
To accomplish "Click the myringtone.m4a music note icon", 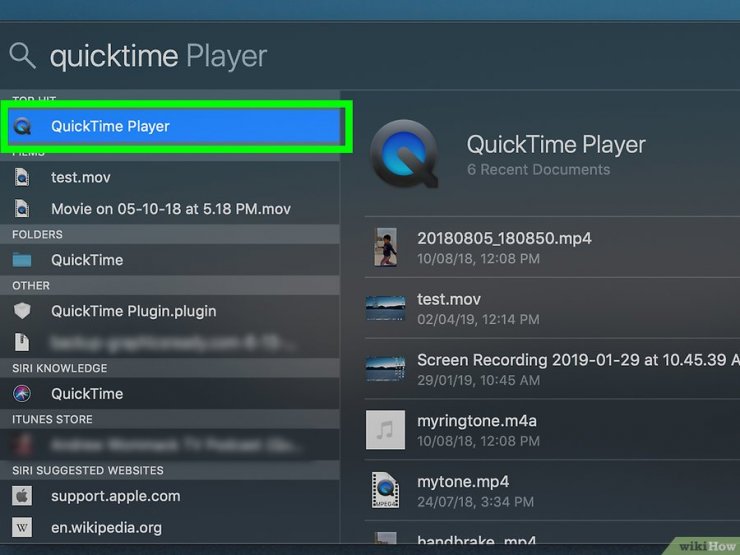I will pos(386,429).
